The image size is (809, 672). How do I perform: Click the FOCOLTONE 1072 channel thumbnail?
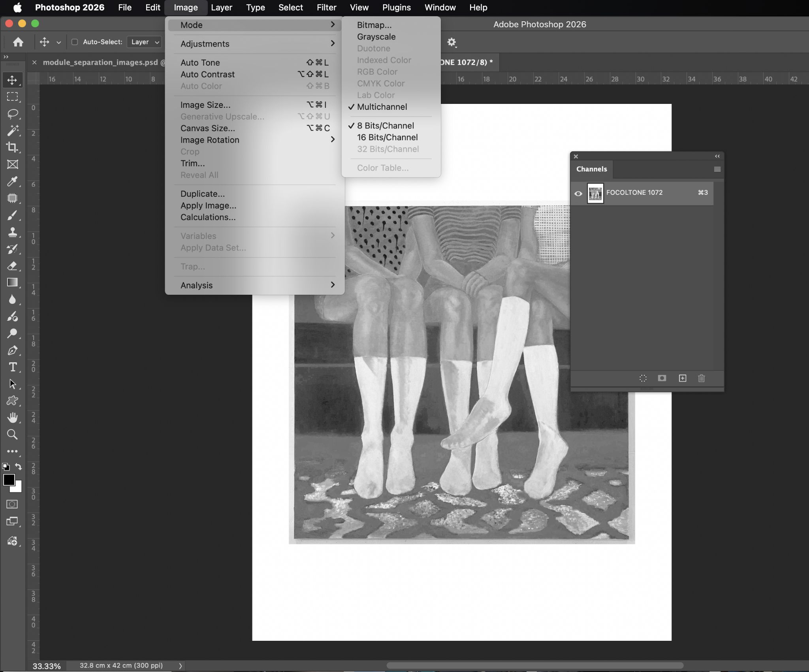click(595, 194)
